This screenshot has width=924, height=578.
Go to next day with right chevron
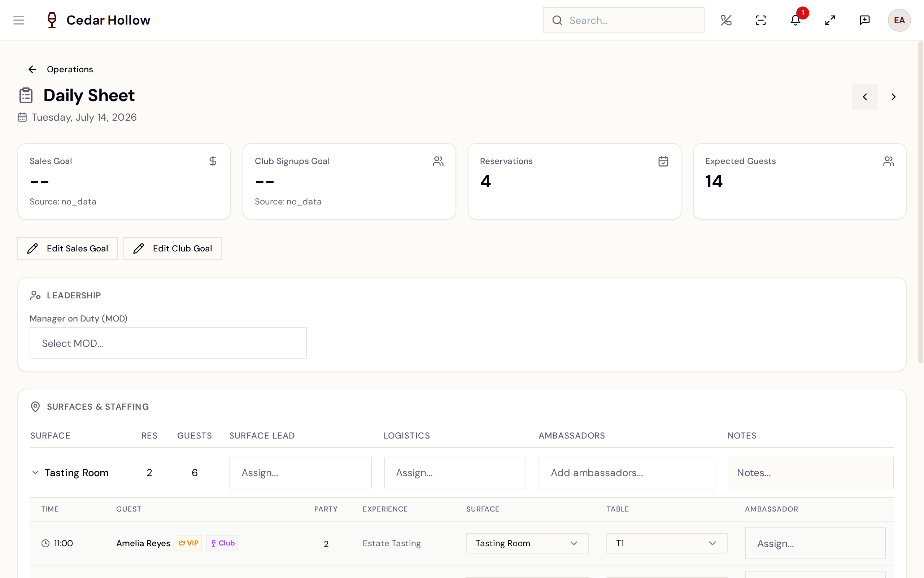[x=893, y=97]
